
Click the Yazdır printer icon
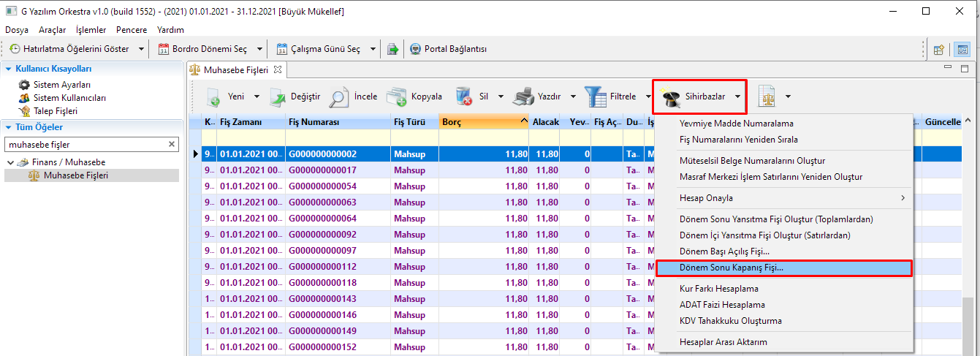click(x=523, y=96)
